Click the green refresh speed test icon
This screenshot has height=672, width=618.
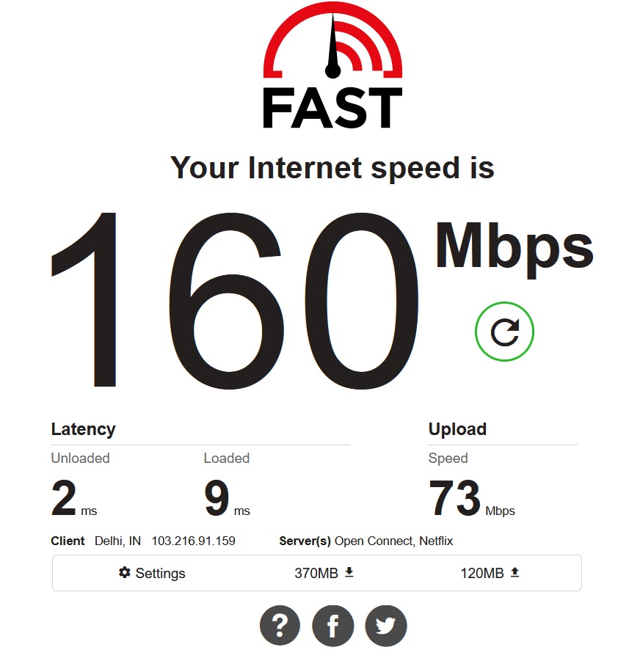click(x=504, y=332)
